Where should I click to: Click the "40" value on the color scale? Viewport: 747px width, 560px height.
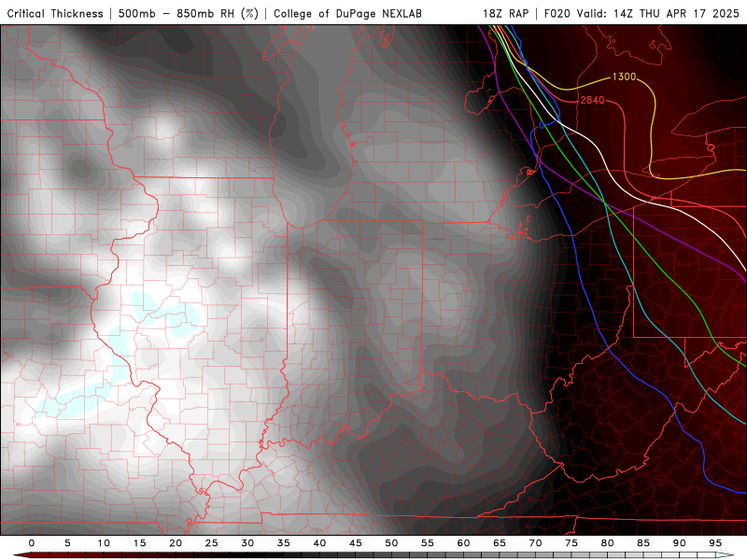coord(319,543)
